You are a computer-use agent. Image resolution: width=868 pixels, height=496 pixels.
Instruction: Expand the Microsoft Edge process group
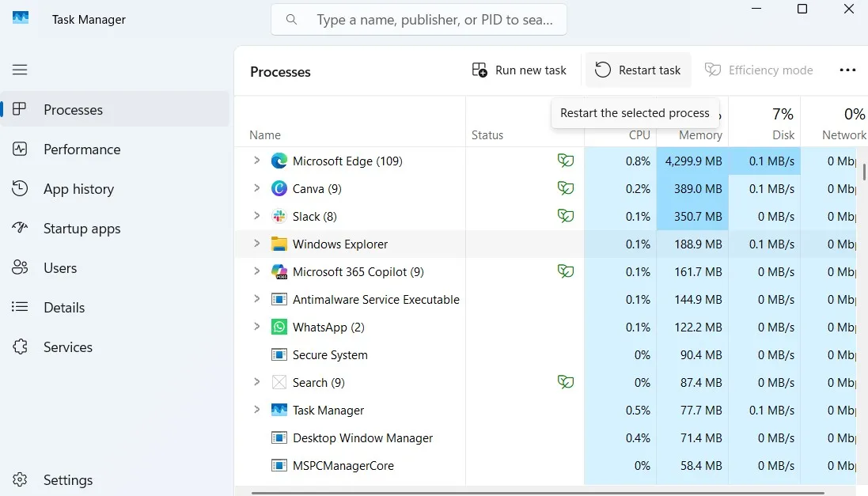click(256, 160)
